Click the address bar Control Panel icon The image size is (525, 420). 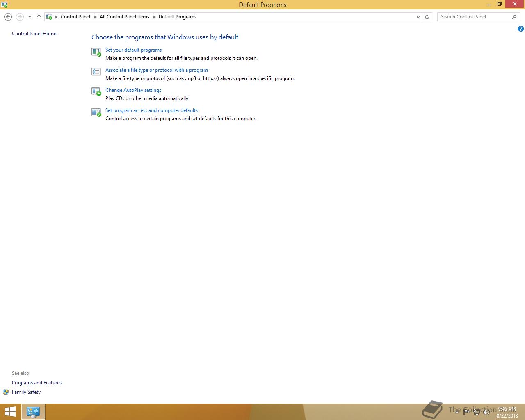tap(49, 17)
